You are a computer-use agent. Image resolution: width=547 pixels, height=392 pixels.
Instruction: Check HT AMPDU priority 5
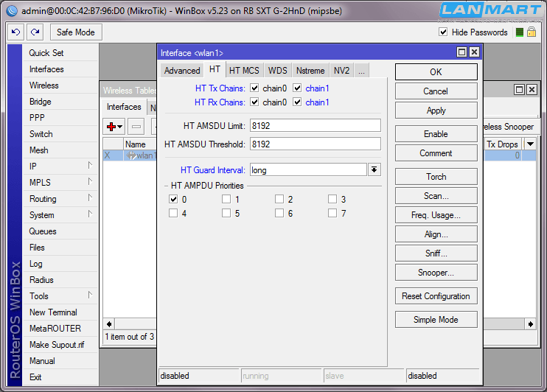coord(226,213)
